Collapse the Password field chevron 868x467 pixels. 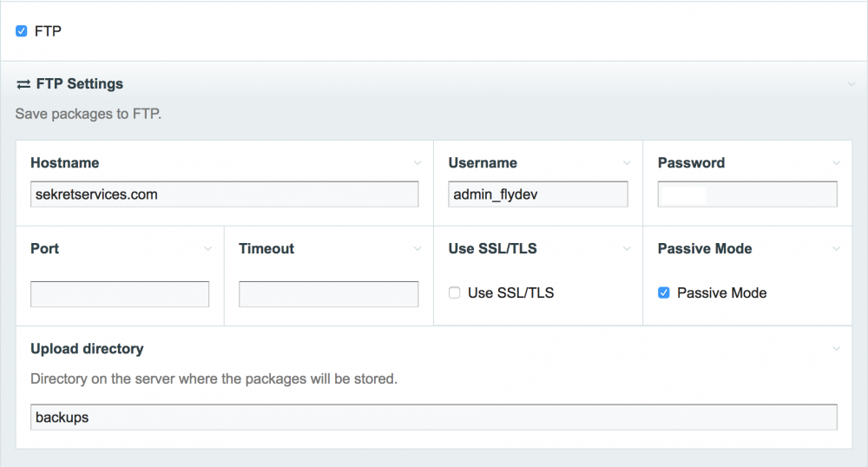point(836,163)
